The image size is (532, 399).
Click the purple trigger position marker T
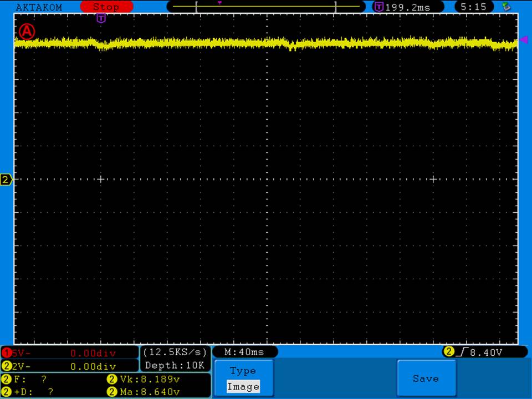[x=101, y=19]
